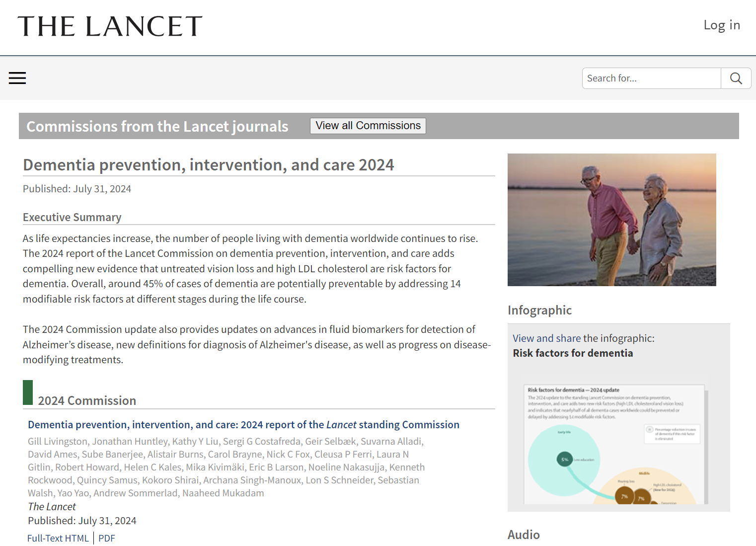The height and width of the screenshot is (546, 756).
Task: Click author name Nick C Fox
Action: [288, 454]
